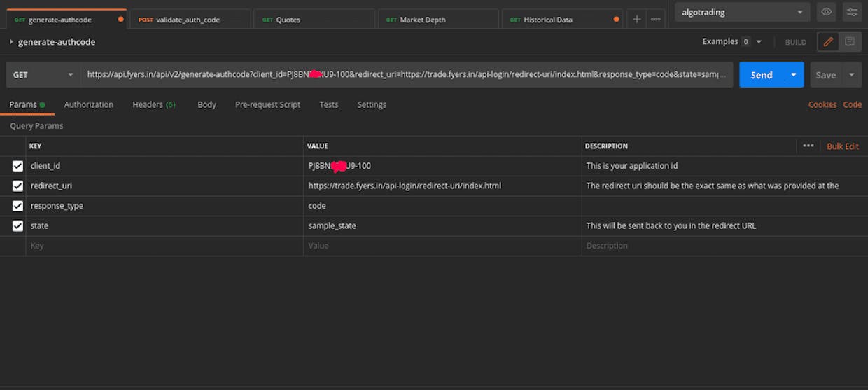Image resolution: width=868 pixels, height=390 pixels.
Task: Open the Cookies link
Action: [822, 104]
